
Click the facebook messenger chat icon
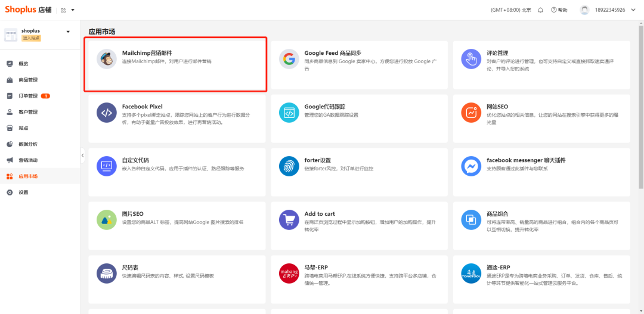click(x=471, y=166)
